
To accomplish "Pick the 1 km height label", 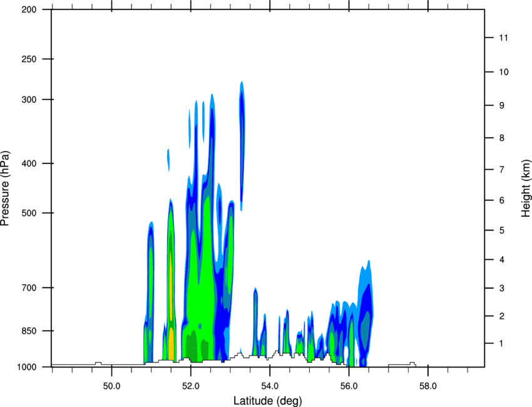I will click(501, 344).
